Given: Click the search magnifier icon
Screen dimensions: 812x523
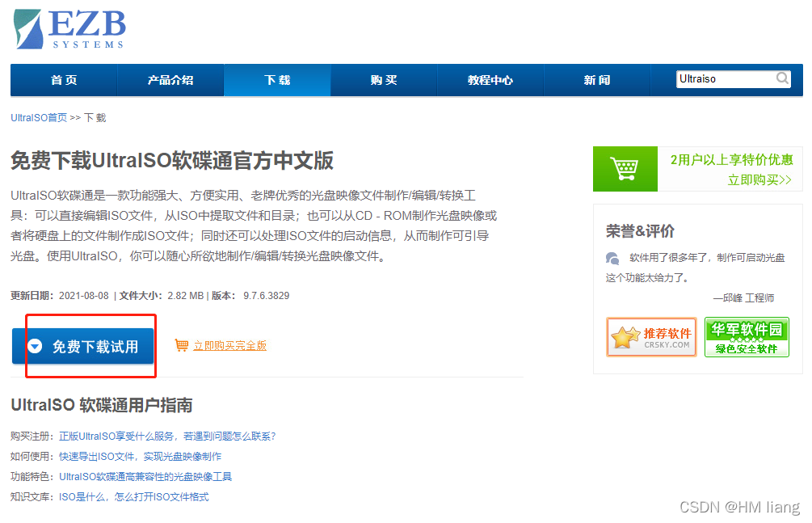Looking at the screenshot, I should [x=782, y=78].
